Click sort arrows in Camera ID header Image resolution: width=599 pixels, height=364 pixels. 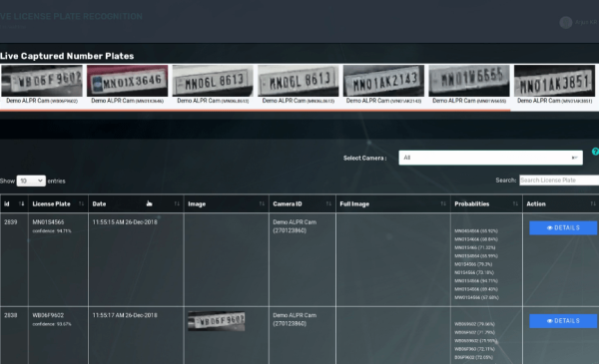(x=328, y=203)
